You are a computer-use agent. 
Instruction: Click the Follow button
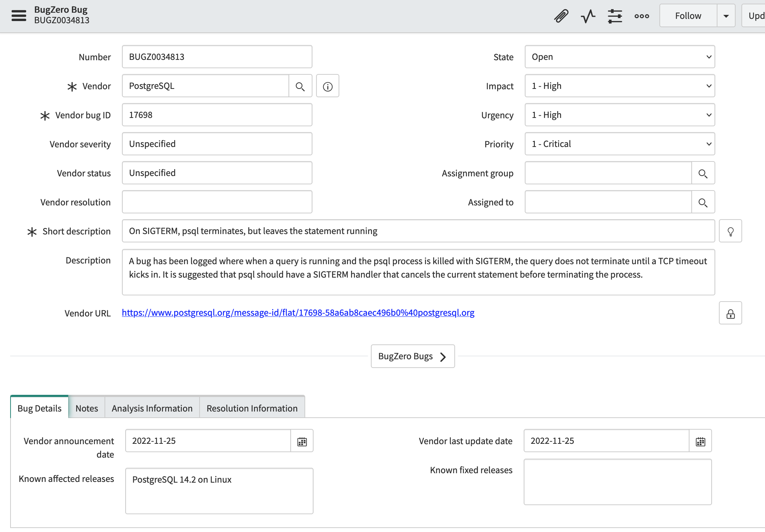pos(688,16)
